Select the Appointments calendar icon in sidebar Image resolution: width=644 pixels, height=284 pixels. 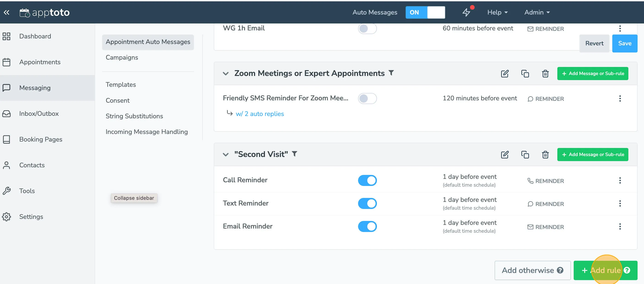6,62
